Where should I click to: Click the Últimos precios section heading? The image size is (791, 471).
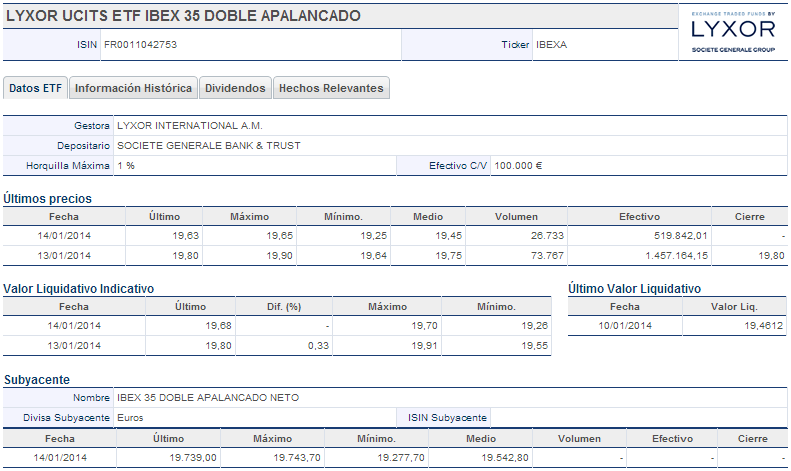tap(47, 199)
